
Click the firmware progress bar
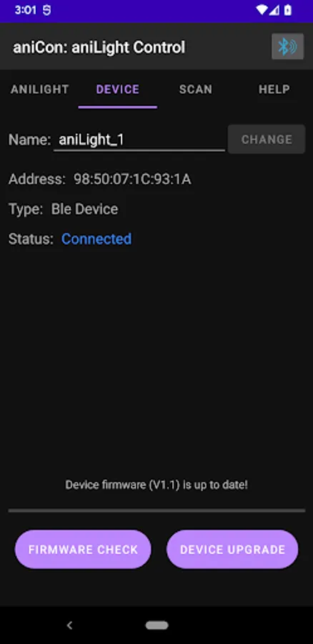156,510
